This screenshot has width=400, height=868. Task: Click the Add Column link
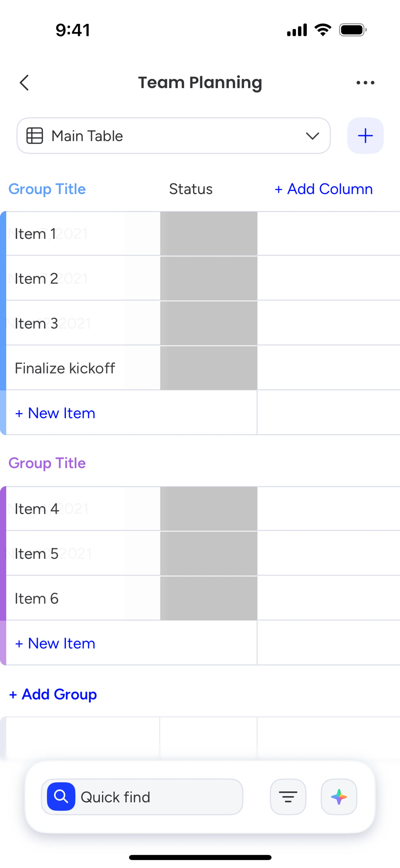point(324,189)
